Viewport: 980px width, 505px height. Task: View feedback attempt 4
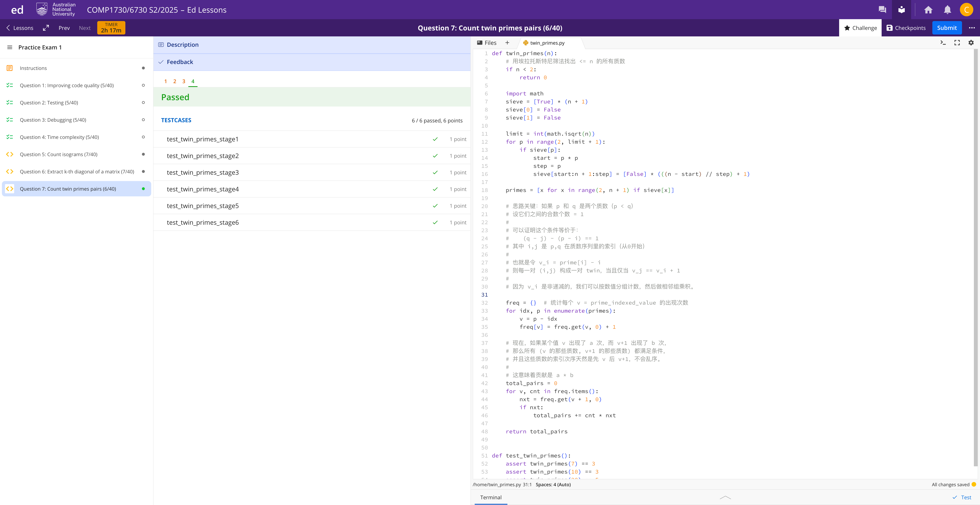193,81
